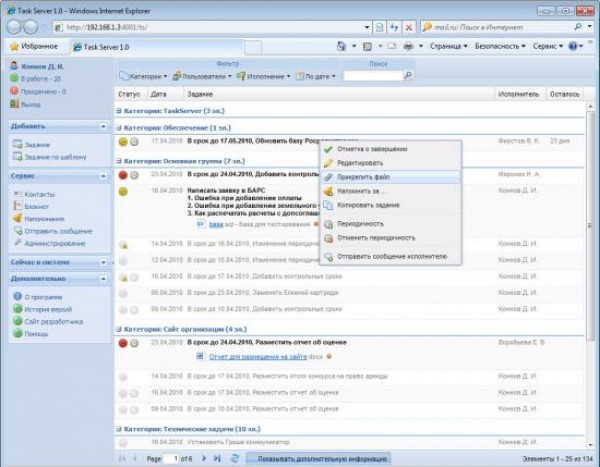The width and height of the screenshot is (600, 467).
Task: Expand the 'Сейчас в системе' panel
Action: tap(103, 262)
